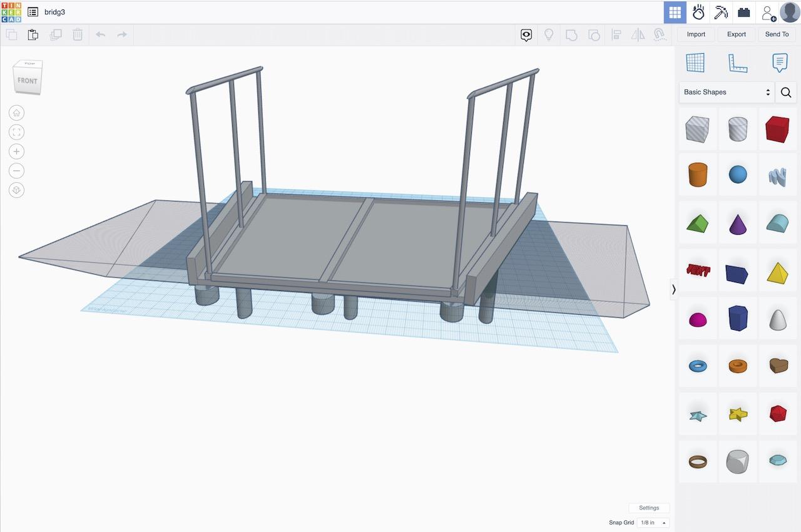Search shapes with the magnifier button
Viewport: 801px width, 532px height.
coord(787,93)
